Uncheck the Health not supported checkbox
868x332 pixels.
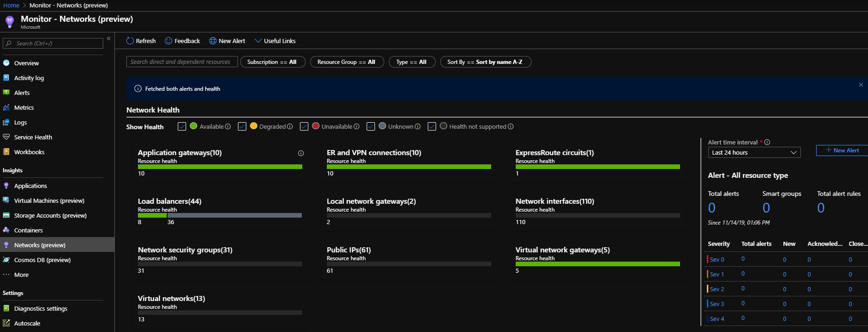coord(432,126)
